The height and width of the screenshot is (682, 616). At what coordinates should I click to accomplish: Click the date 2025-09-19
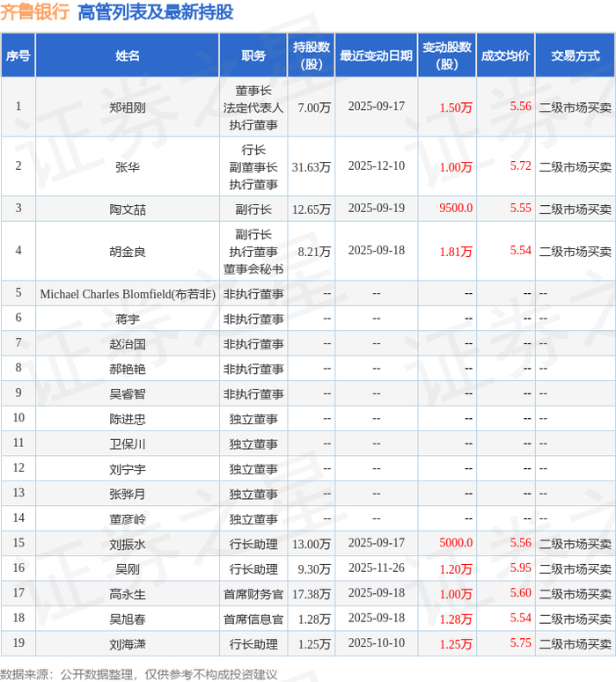click(x=377, y=208)
